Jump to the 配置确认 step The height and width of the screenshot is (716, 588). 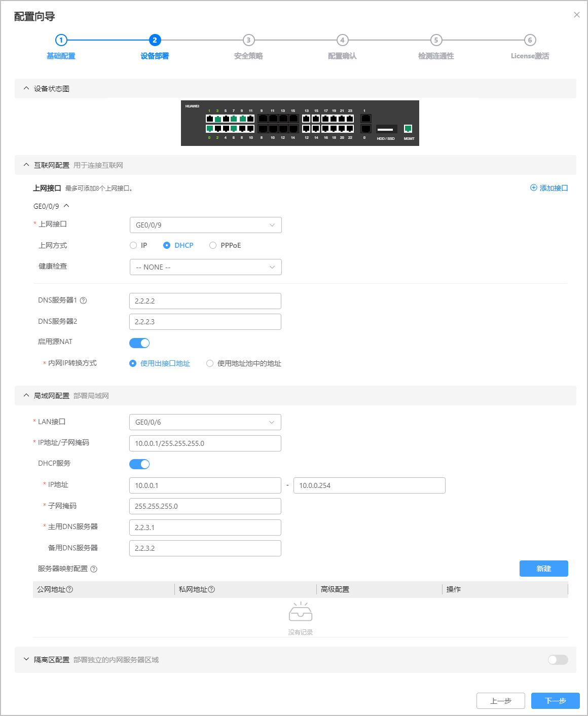pyautogui.click(x=342, y=47)
